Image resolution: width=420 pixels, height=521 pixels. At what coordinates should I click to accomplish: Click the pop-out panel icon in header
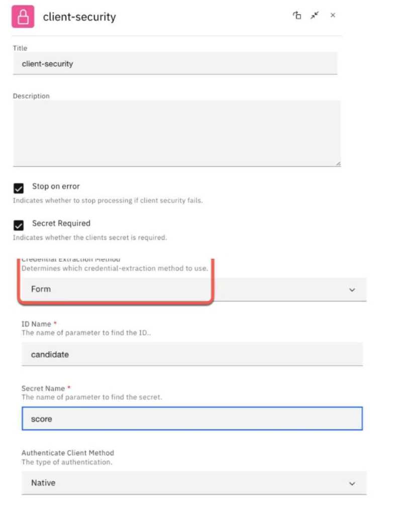[297, 16]
